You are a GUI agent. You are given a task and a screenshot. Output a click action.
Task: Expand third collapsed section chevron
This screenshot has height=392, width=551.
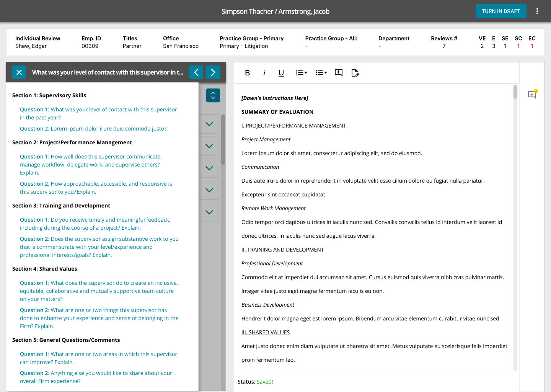pyautogui.click(x=209, y=168)
